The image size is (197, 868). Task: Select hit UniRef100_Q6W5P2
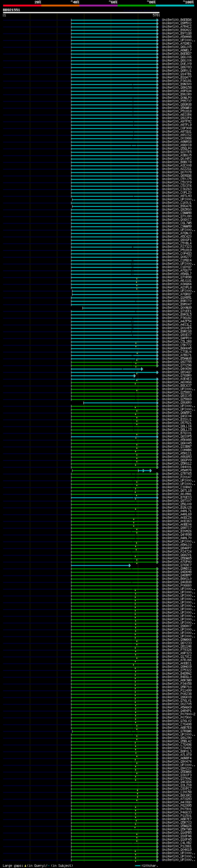pyautogui.click(x=176, y=413)
